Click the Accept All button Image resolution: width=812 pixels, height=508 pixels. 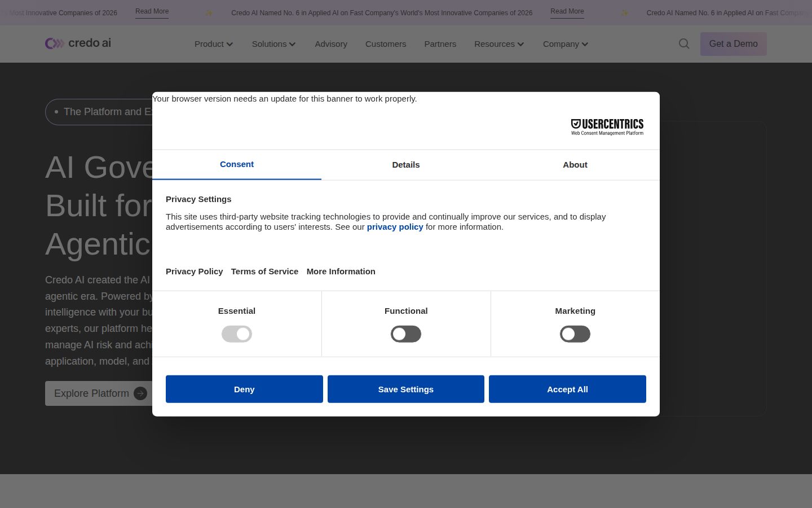click(x=567, y=389)
